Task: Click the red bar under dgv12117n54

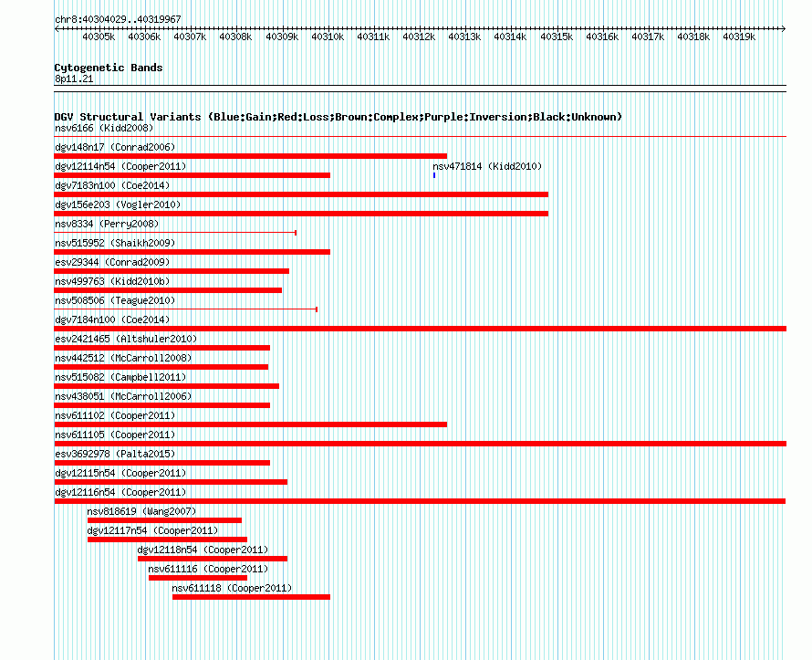Action: 167,540
